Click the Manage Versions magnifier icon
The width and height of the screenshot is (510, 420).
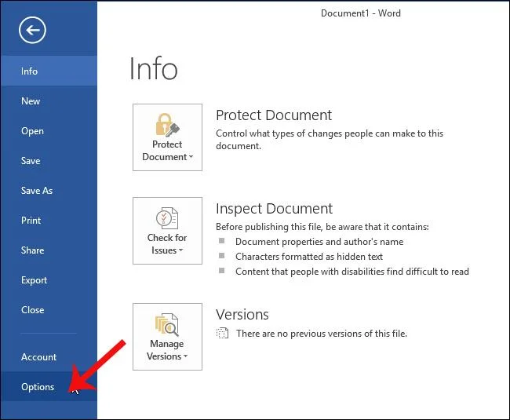pyautogui.click(x=167, y=325)
